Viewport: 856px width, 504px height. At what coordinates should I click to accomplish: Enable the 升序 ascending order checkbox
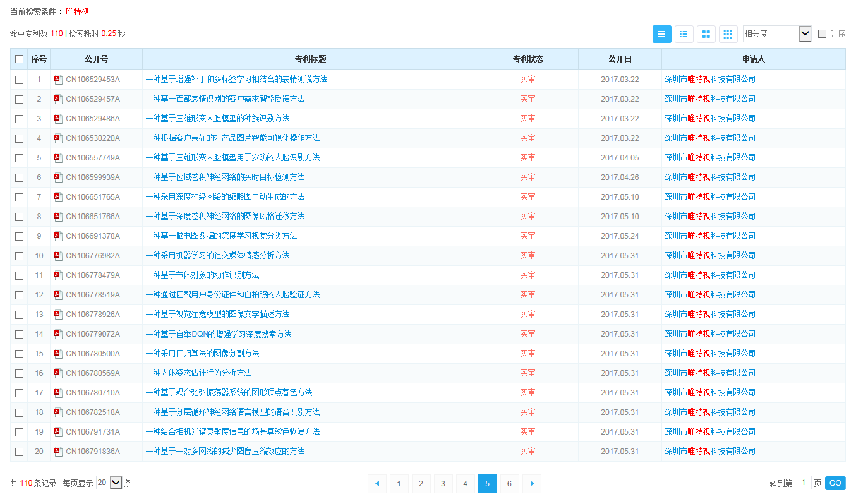(x=822, y=34)
